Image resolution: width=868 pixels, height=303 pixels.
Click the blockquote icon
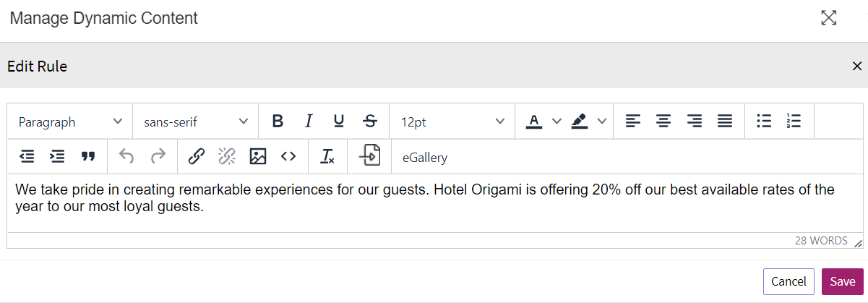[x=88, y=157]
